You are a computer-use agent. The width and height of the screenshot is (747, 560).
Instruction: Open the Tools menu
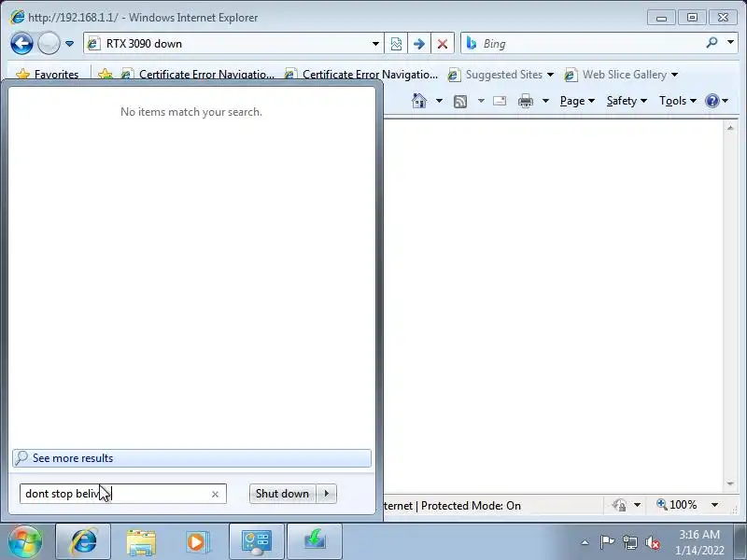tap(678, 101)
